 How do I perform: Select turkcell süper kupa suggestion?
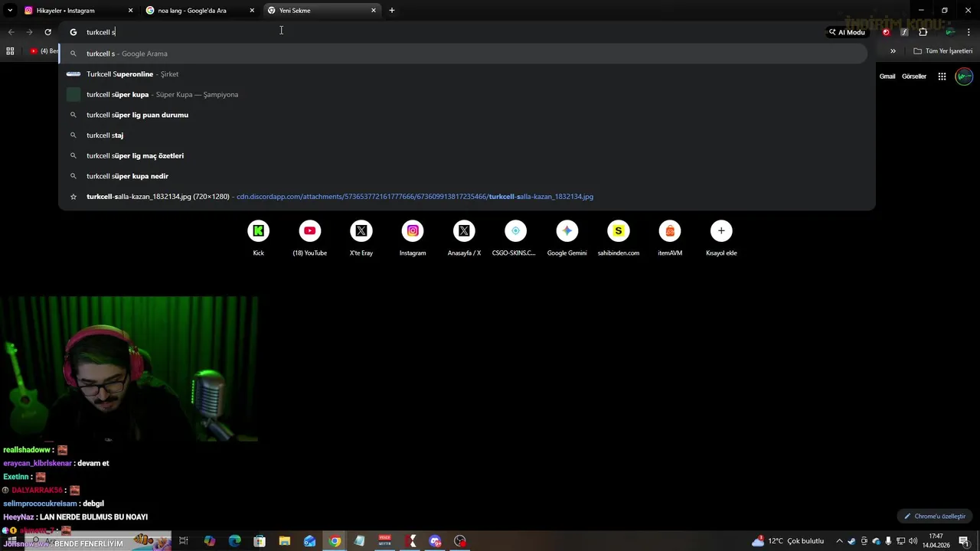pos(463,95)
